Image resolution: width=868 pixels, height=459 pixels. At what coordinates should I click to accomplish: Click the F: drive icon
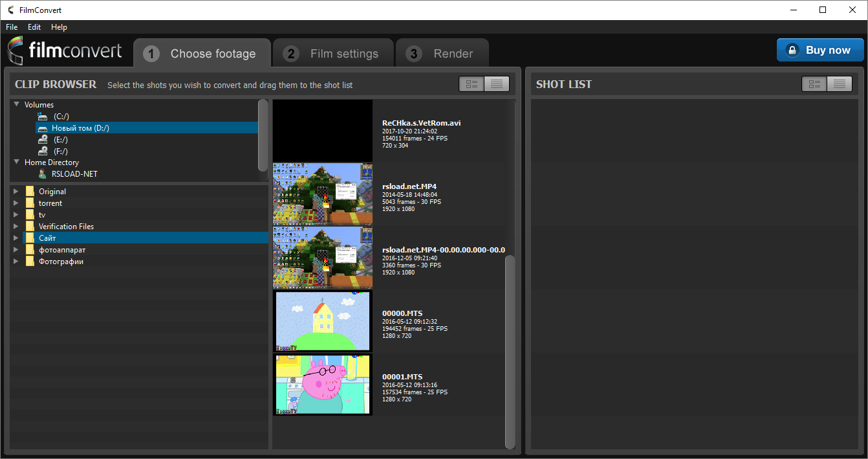(x=43, y=151)
